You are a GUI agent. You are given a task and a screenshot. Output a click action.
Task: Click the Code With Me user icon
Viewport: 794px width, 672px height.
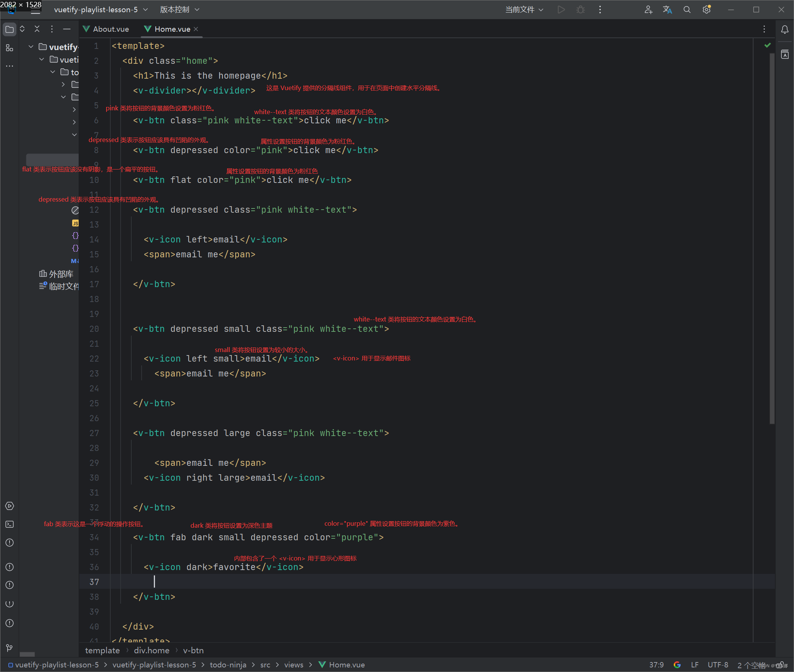pyautogui.click(x=649, y=10)
